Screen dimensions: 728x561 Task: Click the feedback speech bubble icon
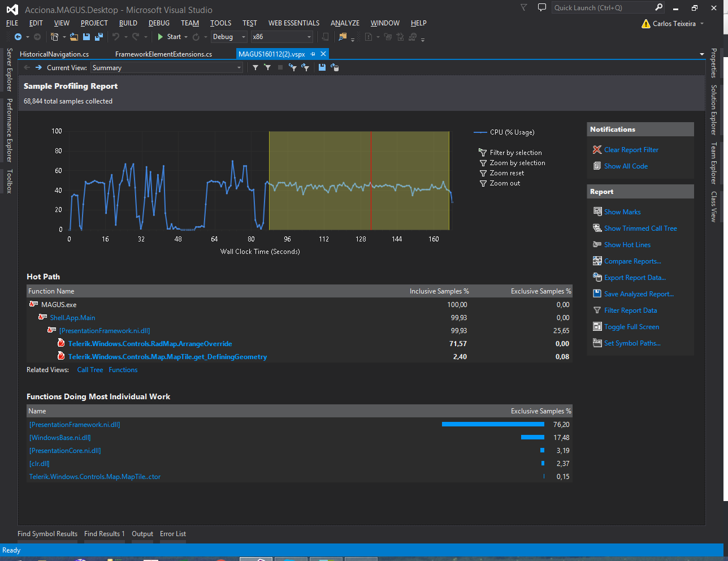click(x=541, y=8)
